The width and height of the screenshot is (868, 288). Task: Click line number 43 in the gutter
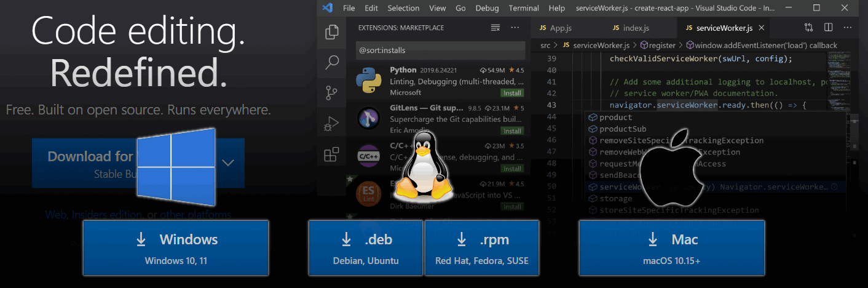551,105
